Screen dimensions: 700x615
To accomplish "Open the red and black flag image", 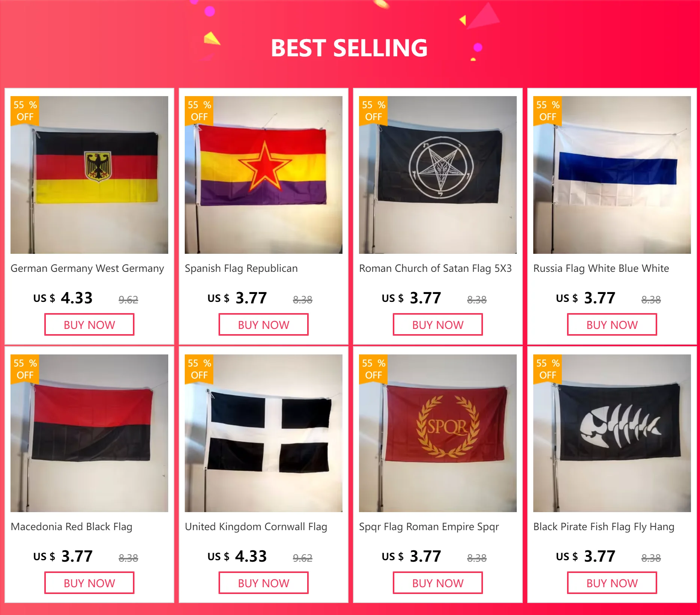I will 89,433.
